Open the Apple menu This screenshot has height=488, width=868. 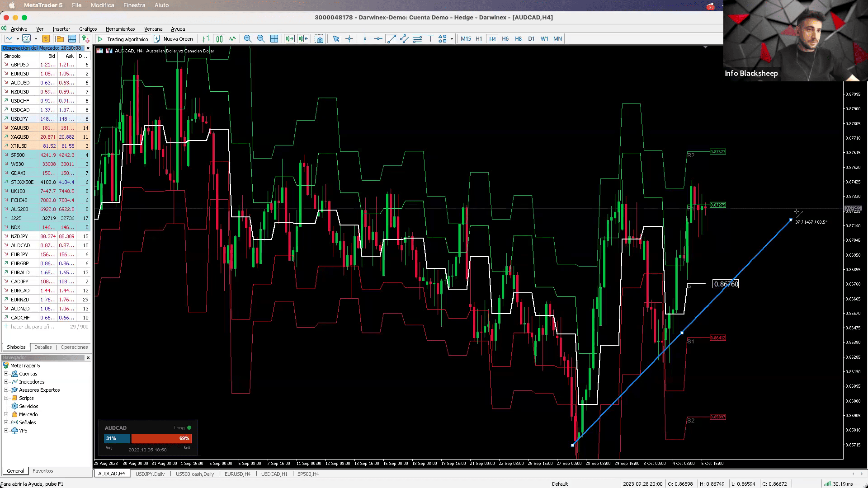point(12,5)
